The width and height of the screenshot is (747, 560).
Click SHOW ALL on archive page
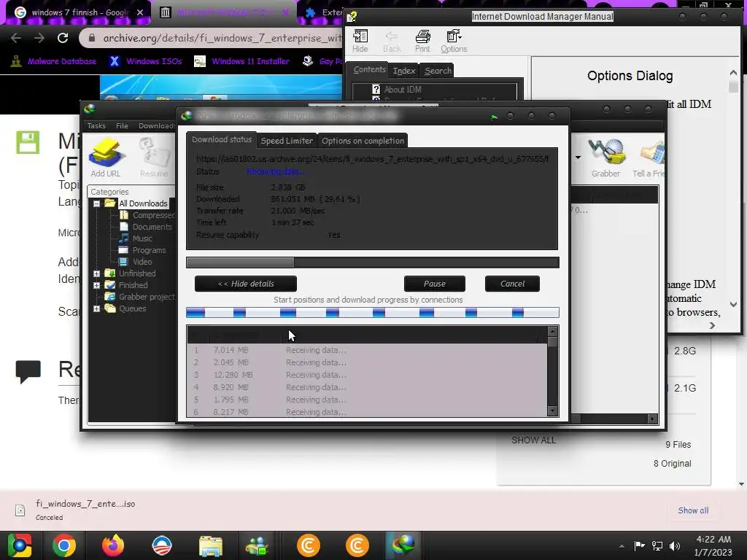click(x=533, y=440)
